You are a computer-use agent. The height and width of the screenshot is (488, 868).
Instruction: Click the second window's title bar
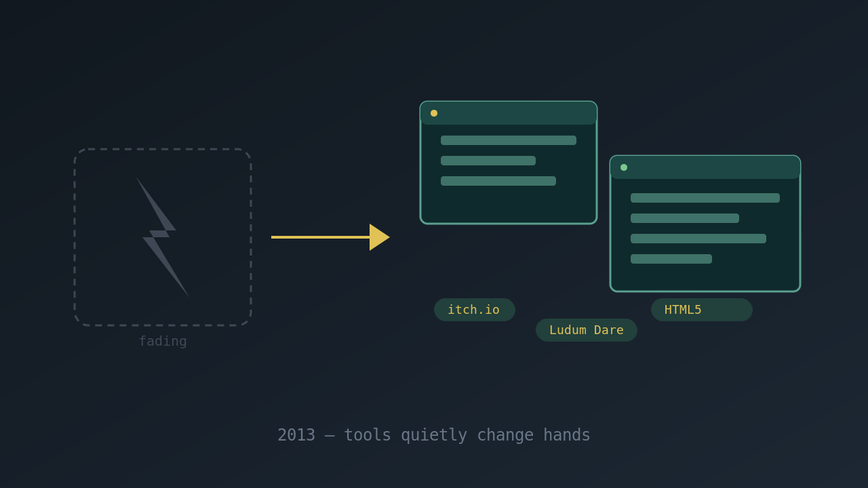pos(705,167)
